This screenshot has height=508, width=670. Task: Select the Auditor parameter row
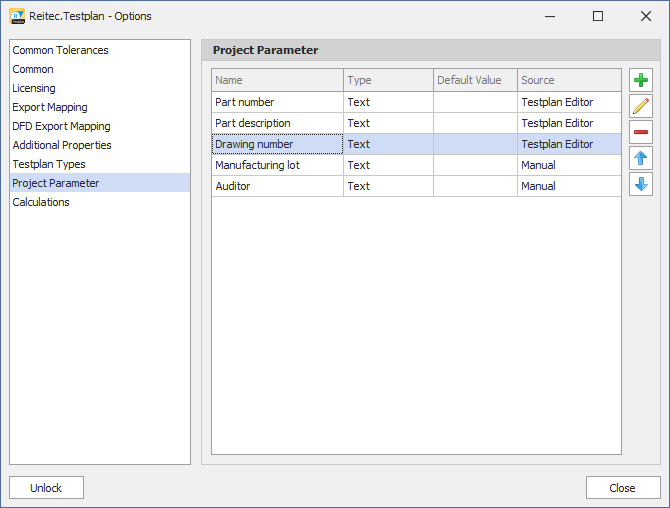(x=276, y=186)
